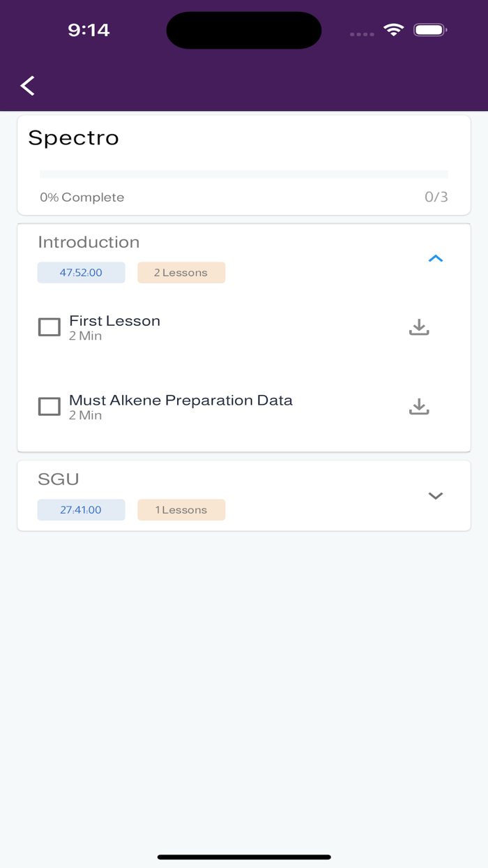Download the First Lesson video
Viewport: 488px width, 868px height.
pyautogui.click(x=419, y=327)
